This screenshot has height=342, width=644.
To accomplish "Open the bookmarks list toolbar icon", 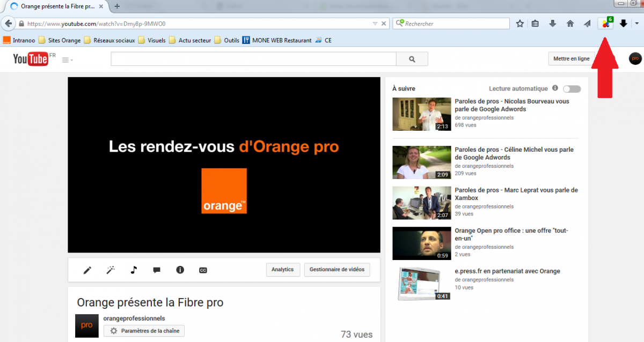I will point(535,24).
